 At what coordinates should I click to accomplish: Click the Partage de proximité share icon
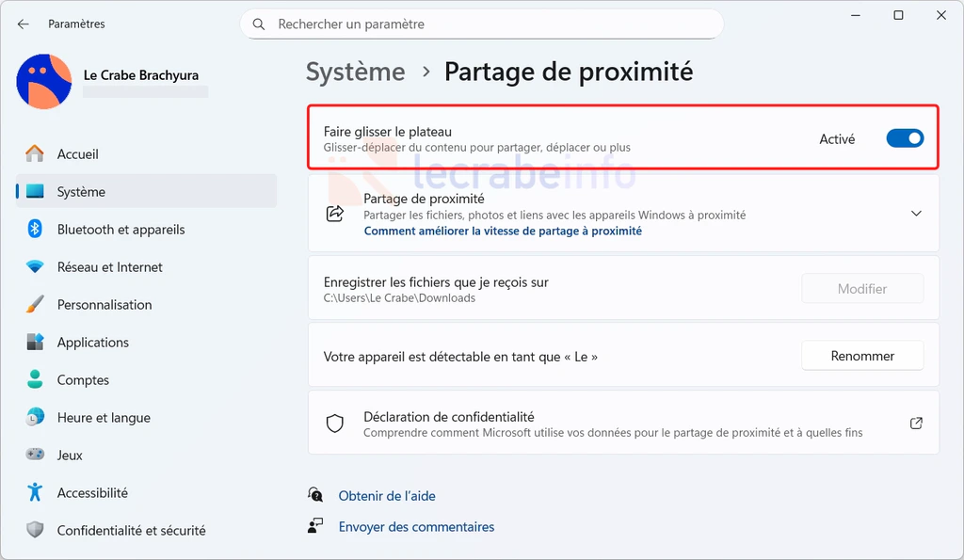coord(335,214)
